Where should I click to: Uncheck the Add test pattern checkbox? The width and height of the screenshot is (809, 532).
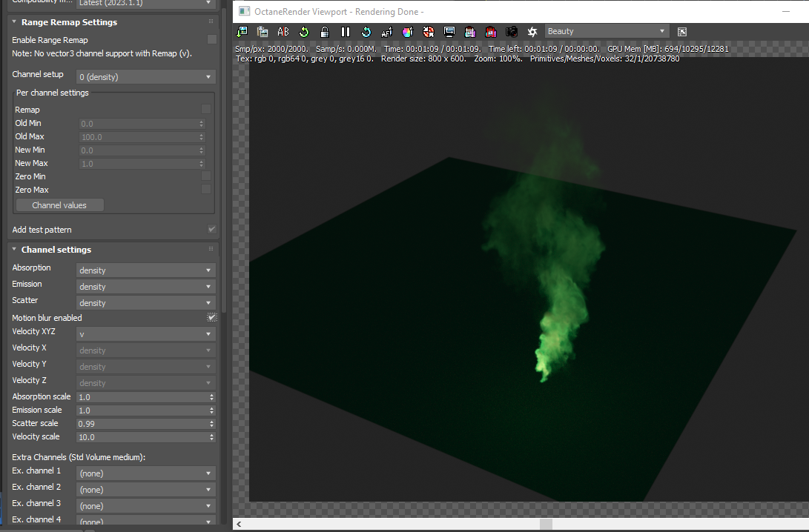point(211,230)
